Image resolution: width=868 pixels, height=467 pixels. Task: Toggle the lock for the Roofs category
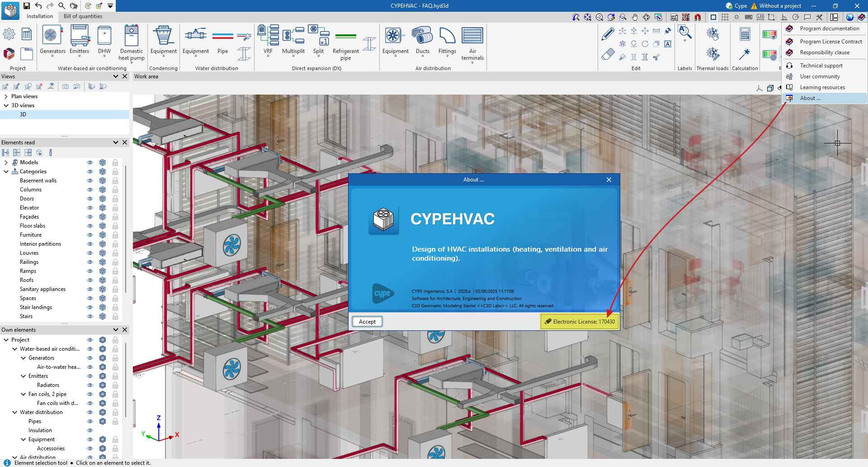115,280
